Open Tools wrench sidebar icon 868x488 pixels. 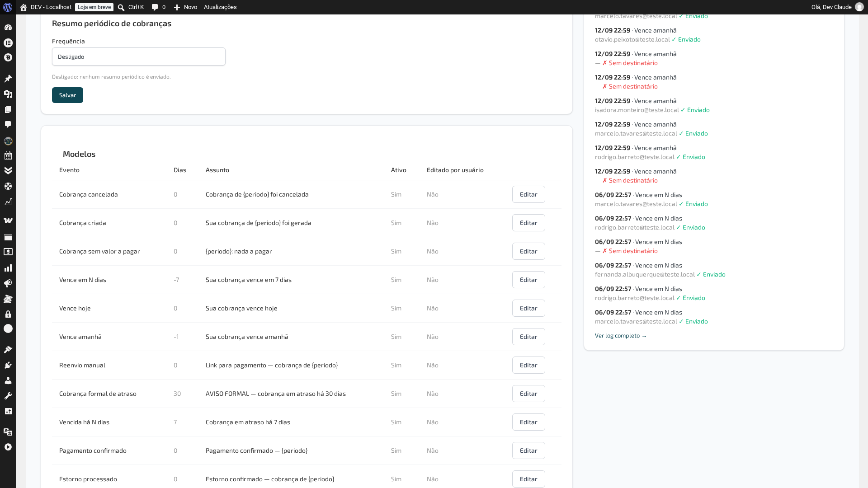point(8,396)
